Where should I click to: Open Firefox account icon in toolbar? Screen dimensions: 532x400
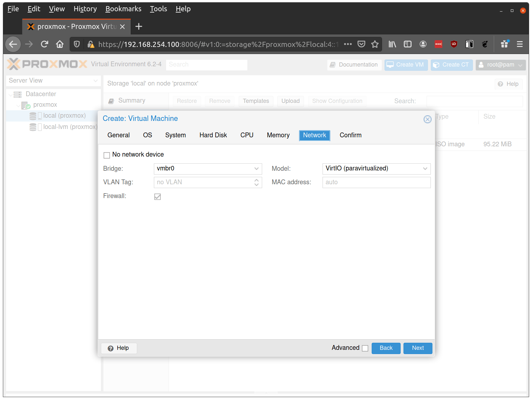coord(423,44)
